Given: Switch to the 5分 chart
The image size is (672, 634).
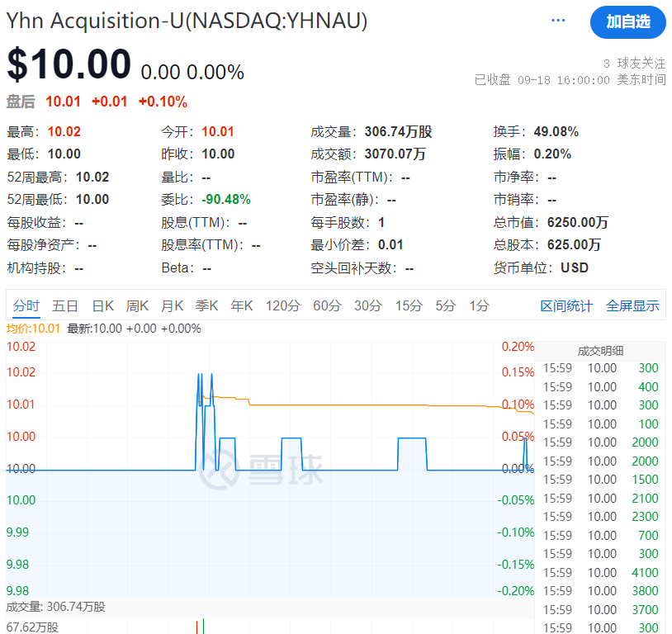Looking at the screenshot, I should point(444,305).
